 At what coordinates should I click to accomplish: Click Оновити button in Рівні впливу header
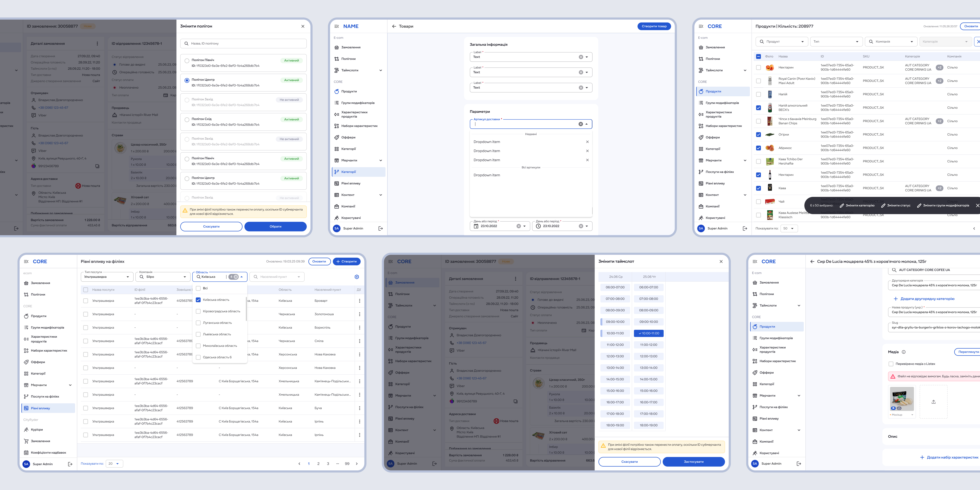[x=319, y=261]
